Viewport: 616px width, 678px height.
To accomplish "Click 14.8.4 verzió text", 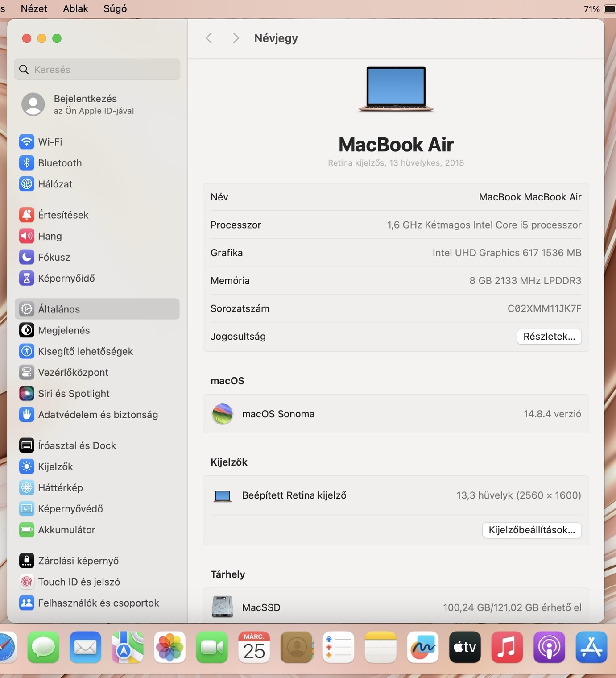I will 552,414.
